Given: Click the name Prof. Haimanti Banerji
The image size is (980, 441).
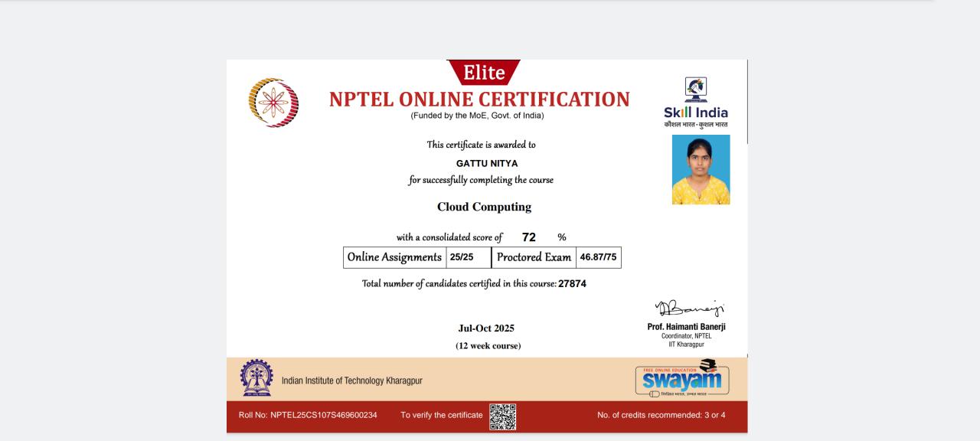Looking at the screenshot, I should [x=687, y=327].
